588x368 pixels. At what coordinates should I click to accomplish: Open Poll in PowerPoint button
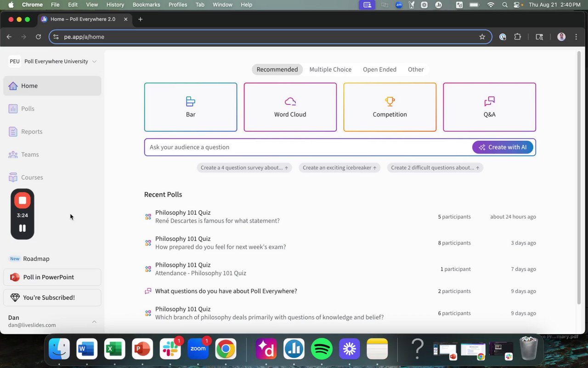(x=52, y=277)
